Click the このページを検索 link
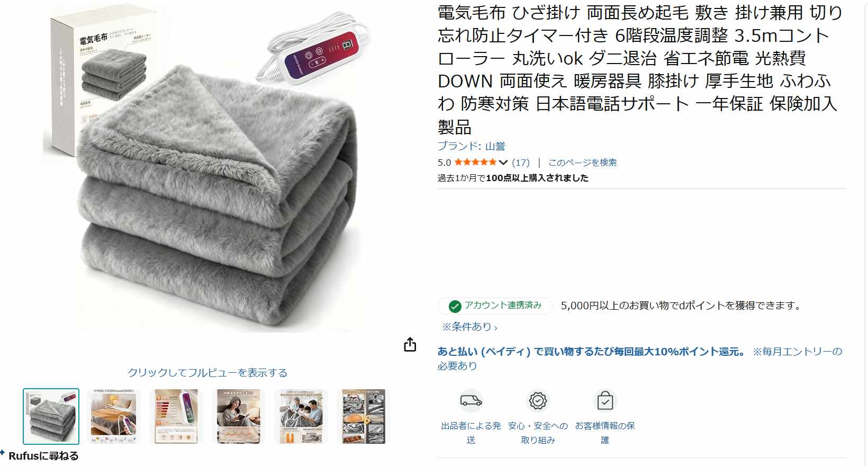This screenshot has width=868, height=466. click(x=582, y=163)
